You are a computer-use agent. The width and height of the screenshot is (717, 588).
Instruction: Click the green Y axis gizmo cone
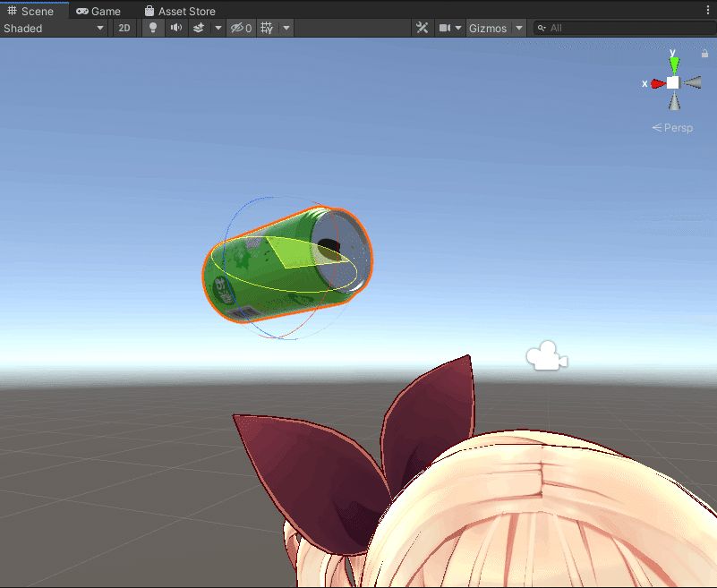674,65
